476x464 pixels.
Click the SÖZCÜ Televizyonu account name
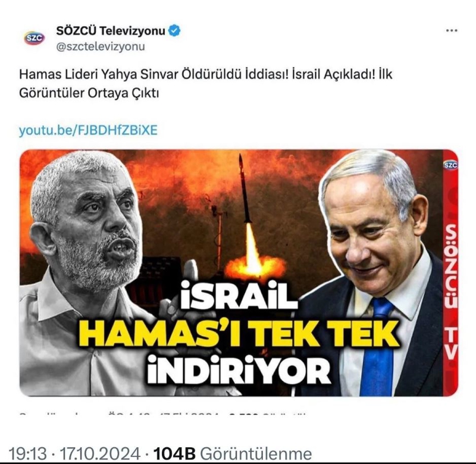click(111, 31)
